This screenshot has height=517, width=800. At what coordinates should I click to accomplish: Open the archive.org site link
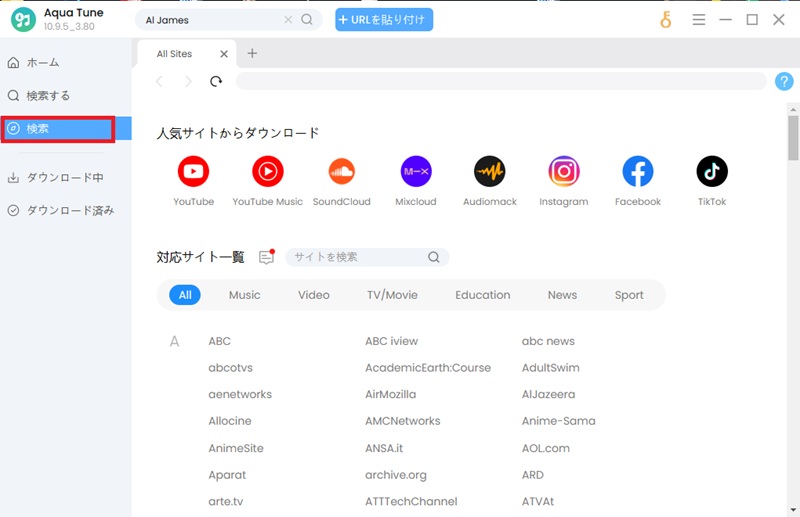coord(395,475)
